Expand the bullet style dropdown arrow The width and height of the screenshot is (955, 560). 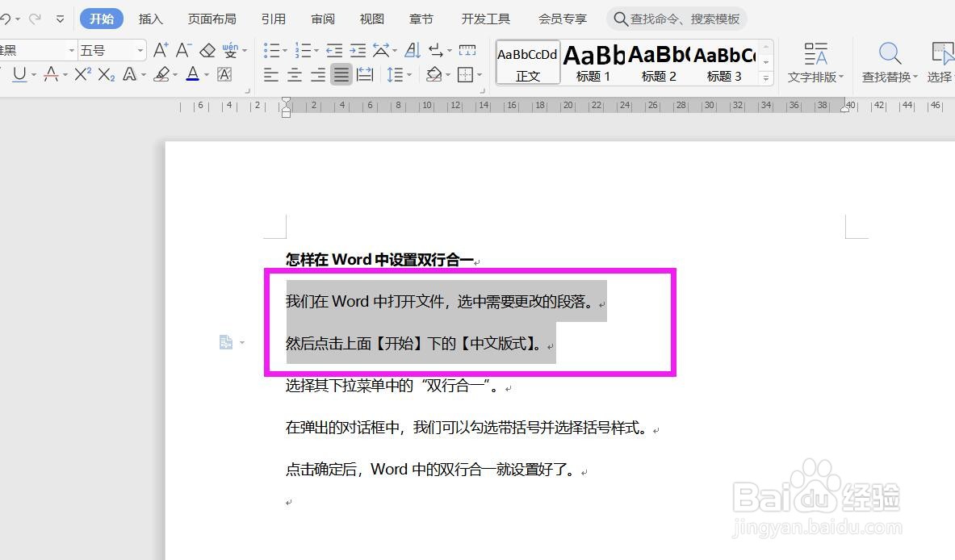[x=284, y=51]
